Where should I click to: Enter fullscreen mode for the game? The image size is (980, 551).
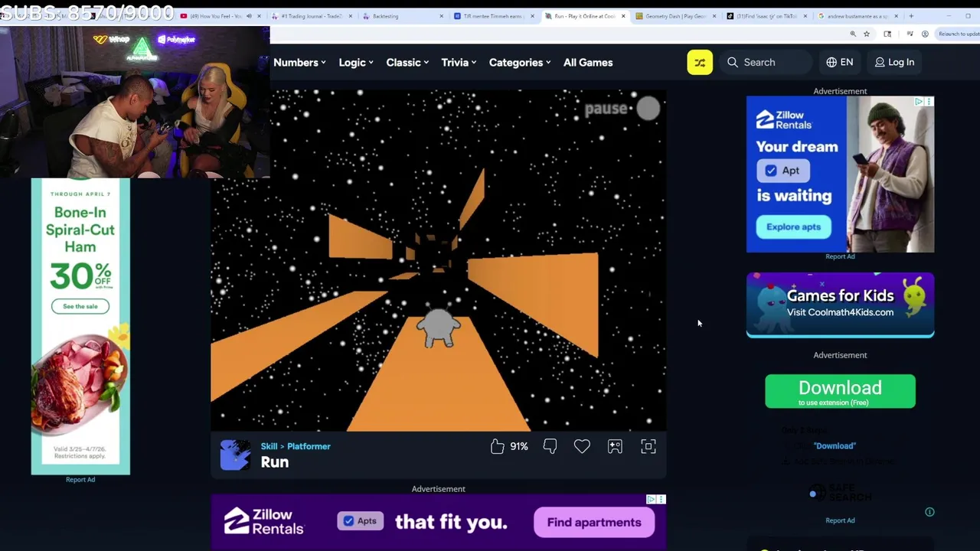pyautogui.click(x=648, y=446)
